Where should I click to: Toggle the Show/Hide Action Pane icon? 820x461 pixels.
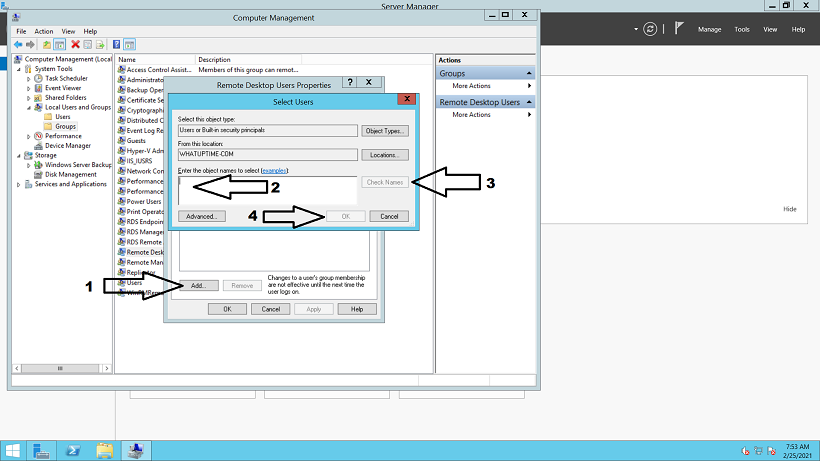pos(129,45)
